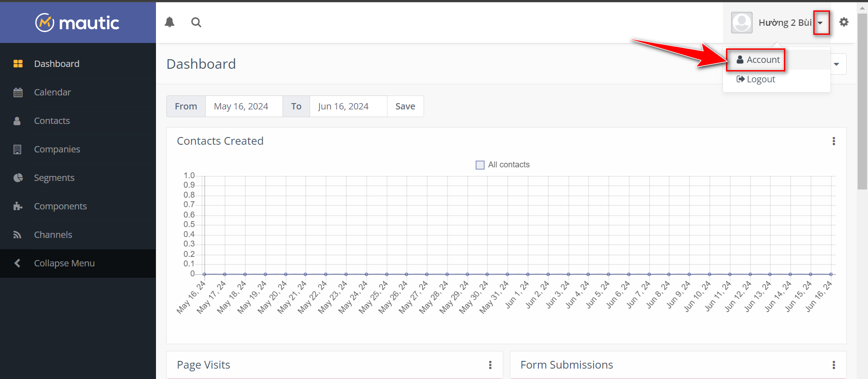Collapse the sidebar menu
The image size is (868, 379).
tap(64, 263)
